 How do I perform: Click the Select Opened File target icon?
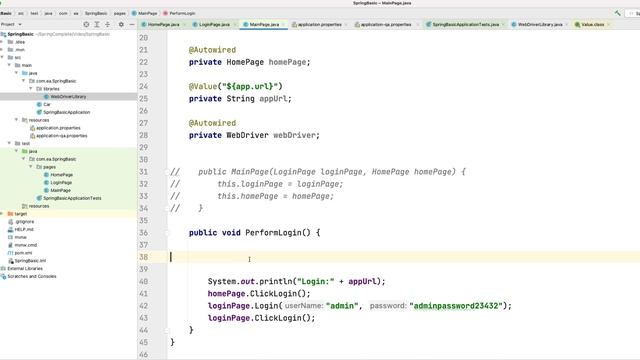[x=86, y=24]
